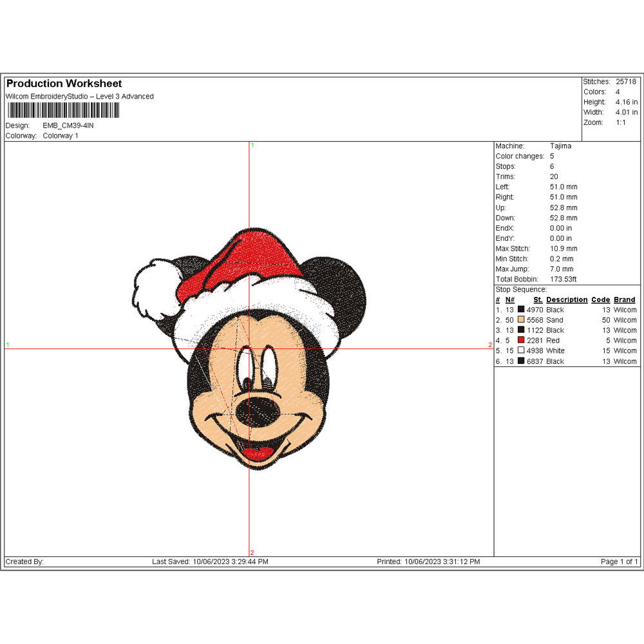Screen dimensions: 644x644
Task: Click the white pom-pom on the Santa hat
Action: (155, 287)
